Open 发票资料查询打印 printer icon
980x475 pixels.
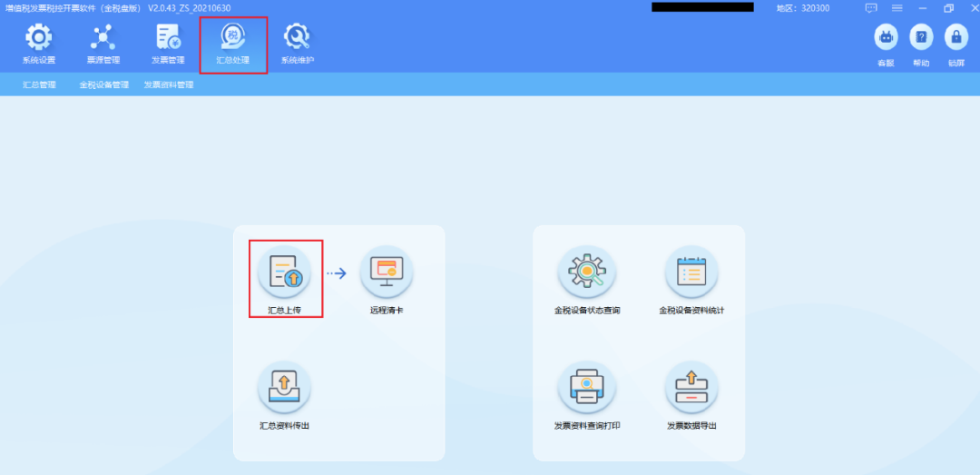click(x=587, y=388)
